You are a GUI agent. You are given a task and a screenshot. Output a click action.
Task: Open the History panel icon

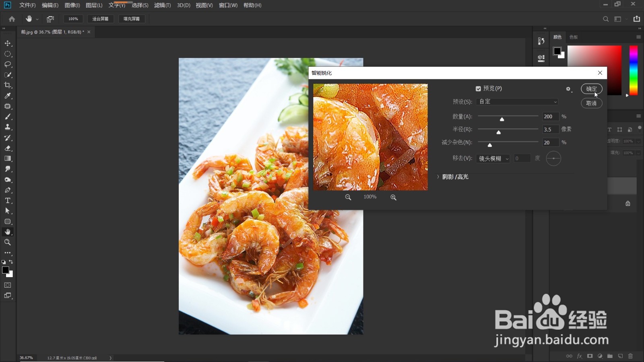click(x=541, y=41)
